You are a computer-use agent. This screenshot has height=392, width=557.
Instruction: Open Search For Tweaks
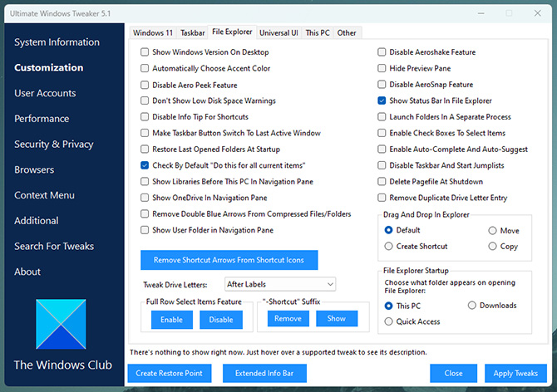[x=54, y=247]
